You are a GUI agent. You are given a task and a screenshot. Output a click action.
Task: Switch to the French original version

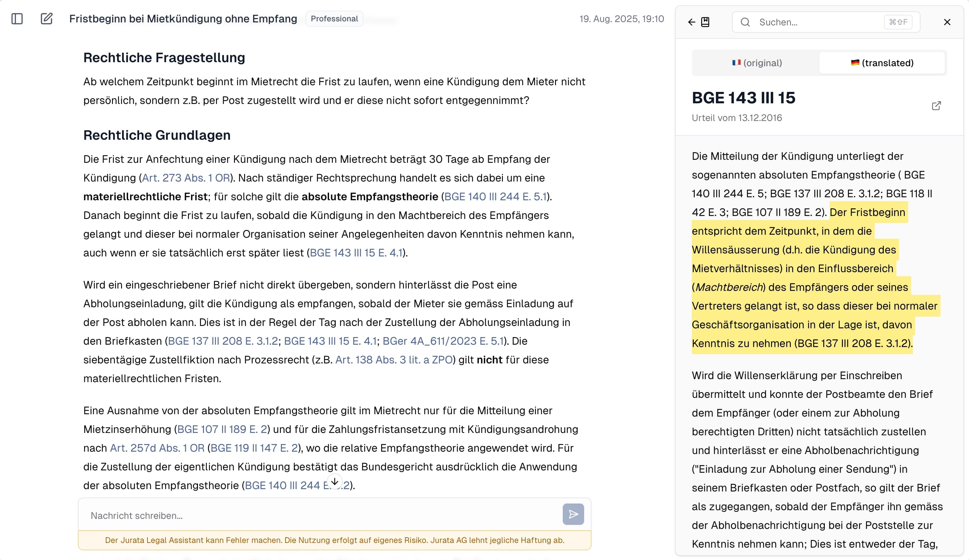pos(756,63)
